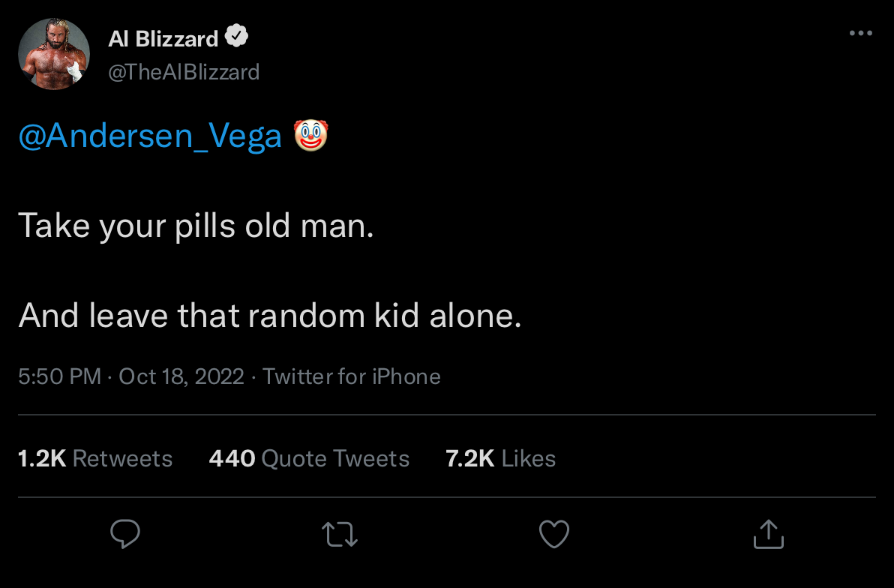Open the @Andersen_Vega mention

click(x=150, y=136)
